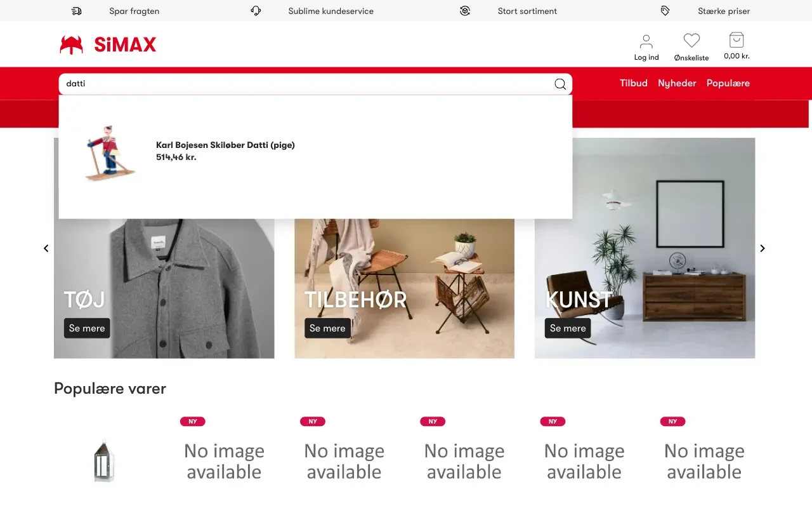812x508 pixels.
Task: Click the search magnifying glass icon
Action: tap(560, 83)
